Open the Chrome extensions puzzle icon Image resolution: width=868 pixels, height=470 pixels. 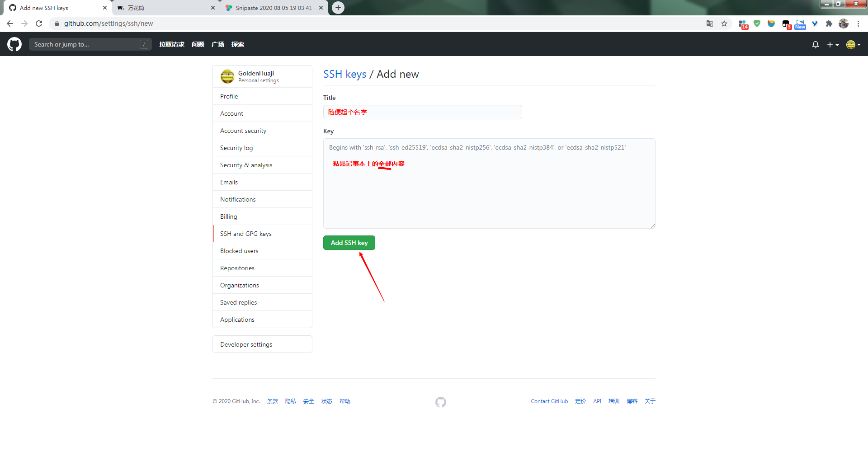pyautogui.click(x=829, y=23)
